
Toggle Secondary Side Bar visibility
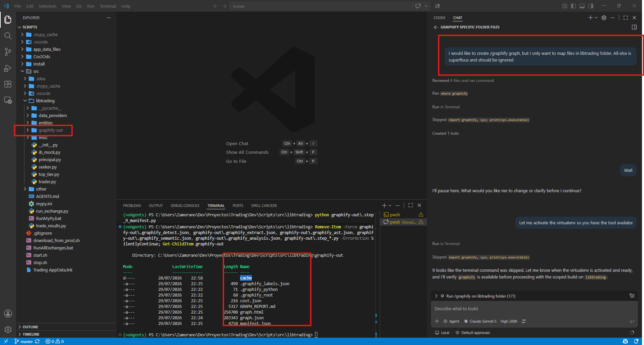pyautogui.click(x=591, y=6)
